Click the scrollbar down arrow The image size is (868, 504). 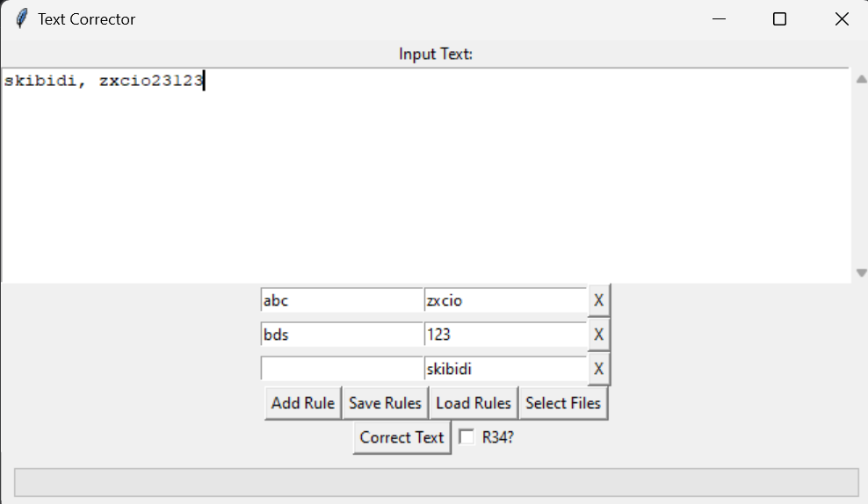(861, 273)
